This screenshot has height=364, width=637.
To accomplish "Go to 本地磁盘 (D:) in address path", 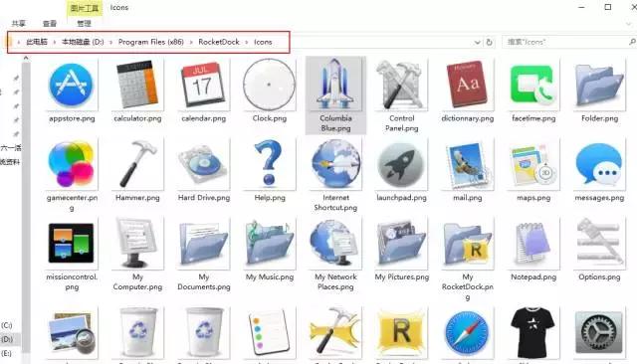I will click(83, 42).
